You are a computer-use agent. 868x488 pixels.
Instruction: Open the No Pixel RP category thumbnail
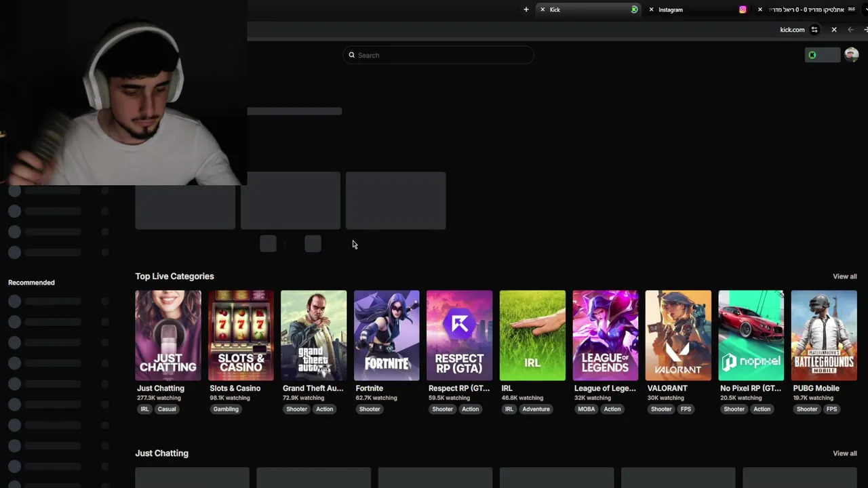click(751, 335)
